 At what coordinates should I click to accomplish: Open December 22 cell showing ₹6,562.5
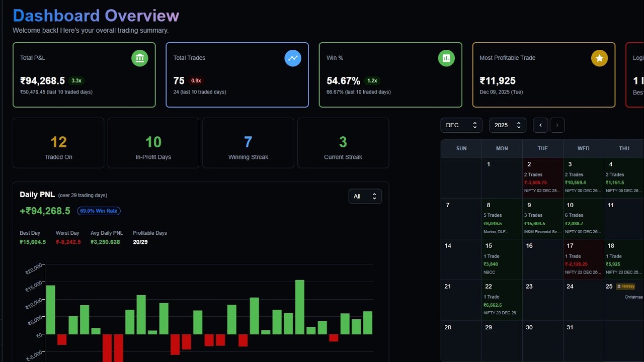(x=502, y=300)
